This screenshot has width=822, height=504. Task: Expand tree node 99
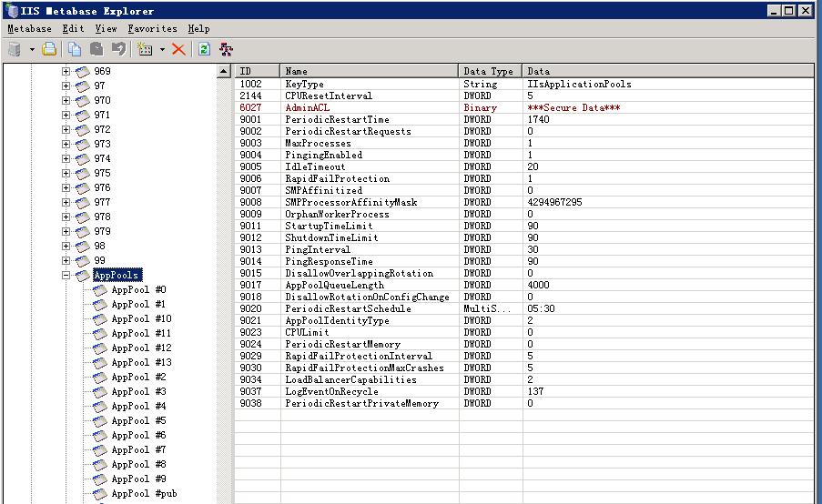click(66, 260)
